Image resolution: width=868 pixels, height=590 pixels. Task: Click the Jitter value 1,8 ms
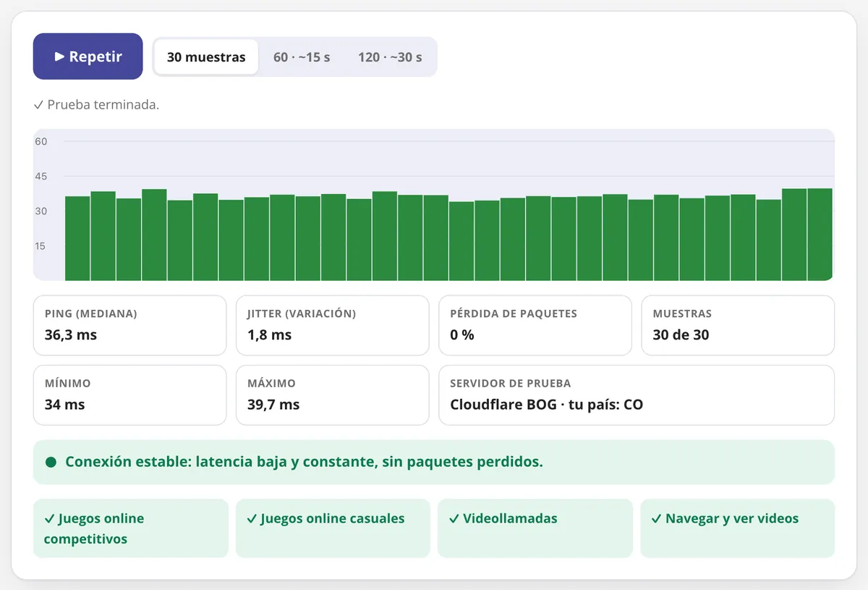[x=270, y=334]
